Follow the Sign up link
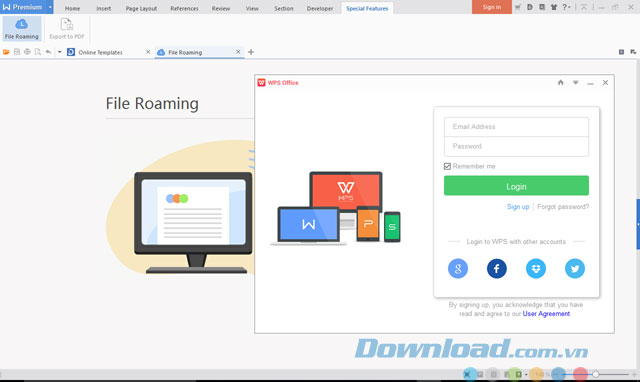Screen dimensions: 640x382 pos(518,207)
